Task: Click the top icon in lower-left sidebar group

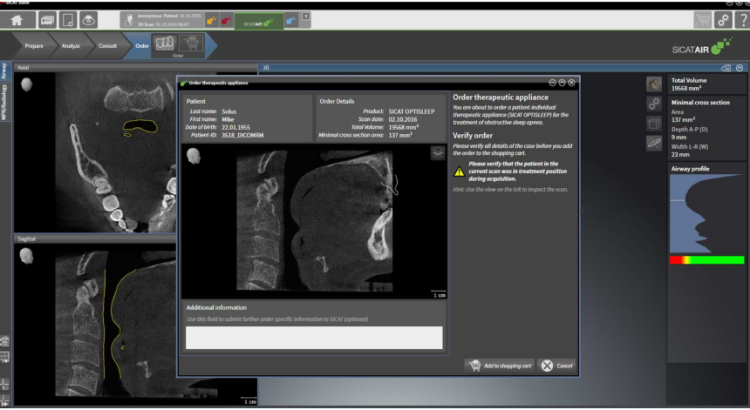Action: [4, 341]
